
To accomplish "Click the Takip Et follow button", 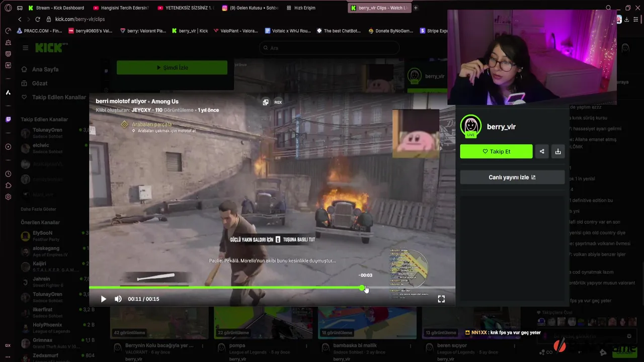I will (496, 151).
